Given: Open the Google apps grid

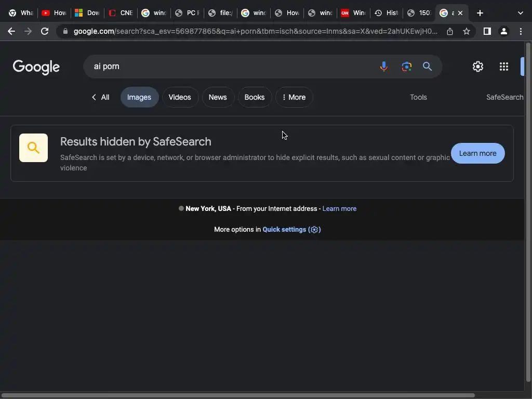Looking at the screenshot, I should [504, 66].
